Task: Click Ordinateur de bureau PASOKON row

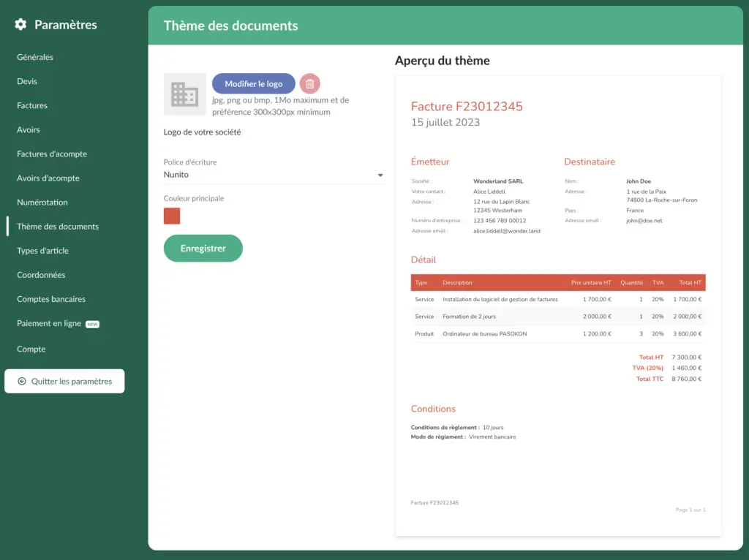Action: click(x=558, y=333)
